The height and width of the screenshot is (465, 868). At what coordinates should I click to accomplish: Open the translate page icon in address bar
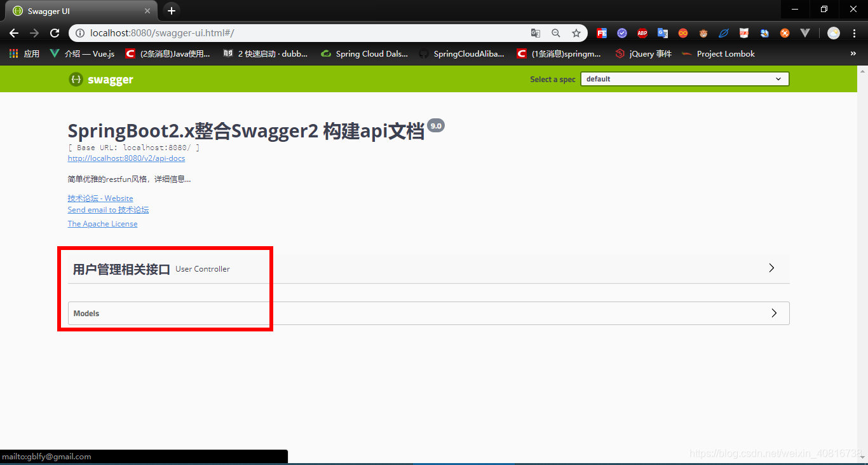536,33
